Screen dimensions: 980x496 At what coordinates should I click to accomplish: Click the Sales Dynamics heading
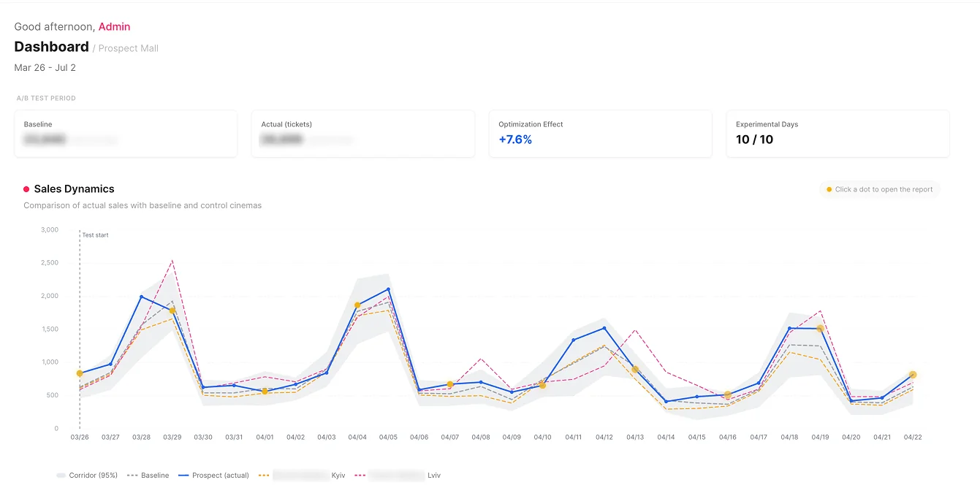pos(74,189)
